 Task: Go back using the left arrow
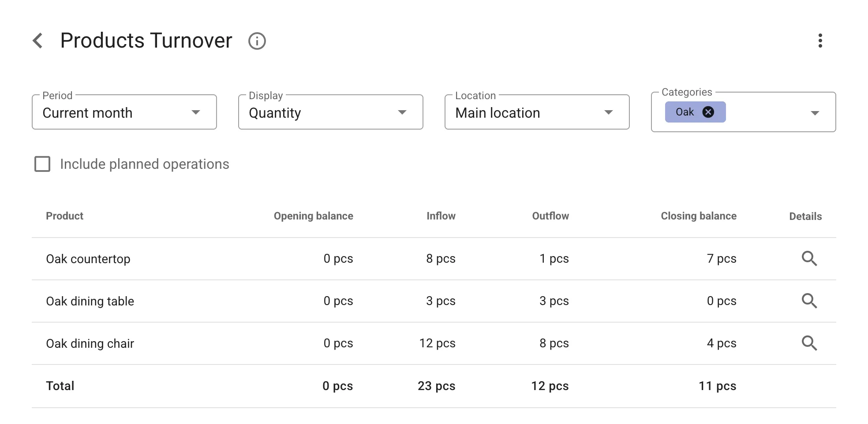(38, 41)
